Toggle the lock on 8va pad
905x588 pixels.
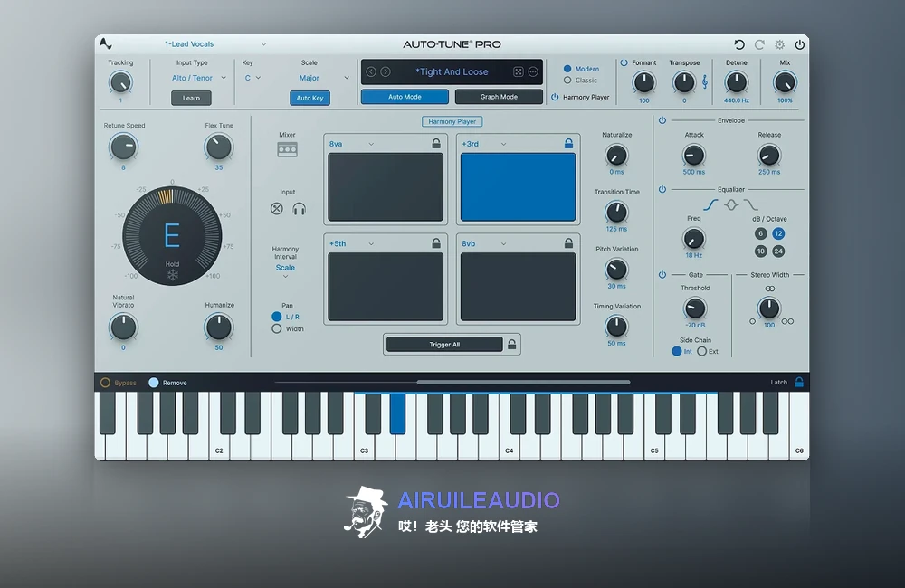click(436, 143)
